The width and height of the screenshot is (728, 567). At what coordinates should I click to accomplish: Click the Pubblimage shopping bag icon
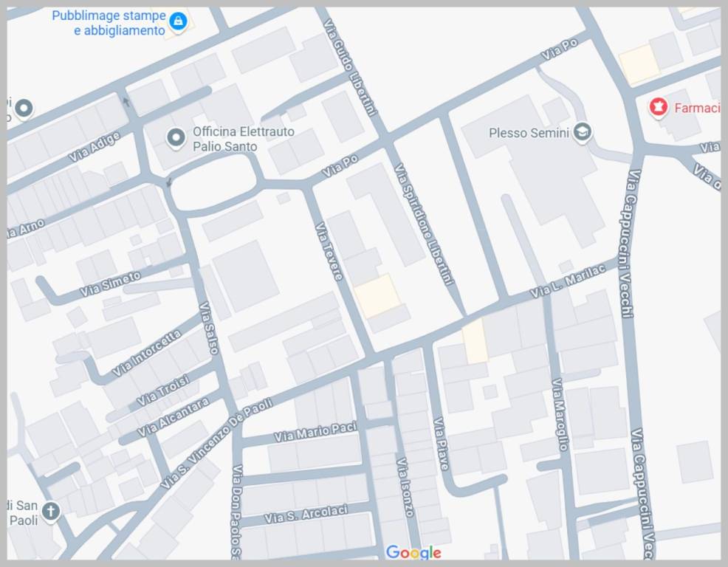(178, 21)
